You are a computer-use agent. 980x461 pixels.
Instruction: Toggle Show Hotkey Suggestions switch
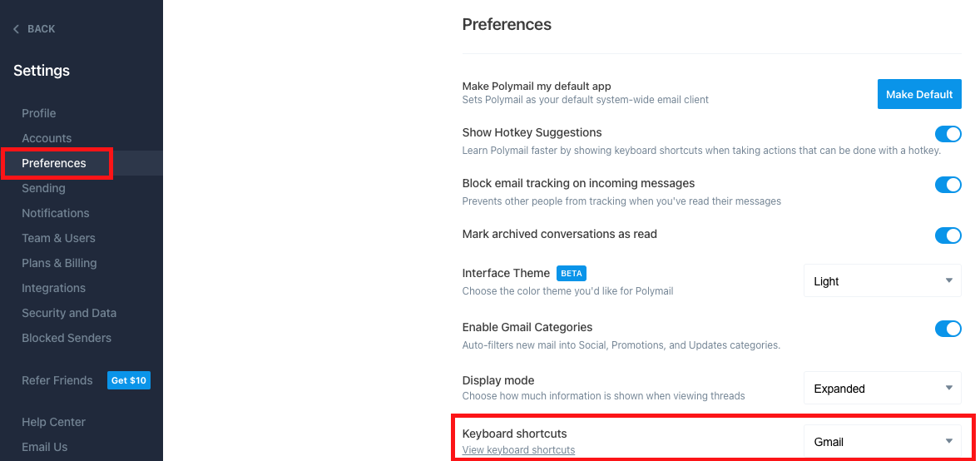click(x=948, y=134)
